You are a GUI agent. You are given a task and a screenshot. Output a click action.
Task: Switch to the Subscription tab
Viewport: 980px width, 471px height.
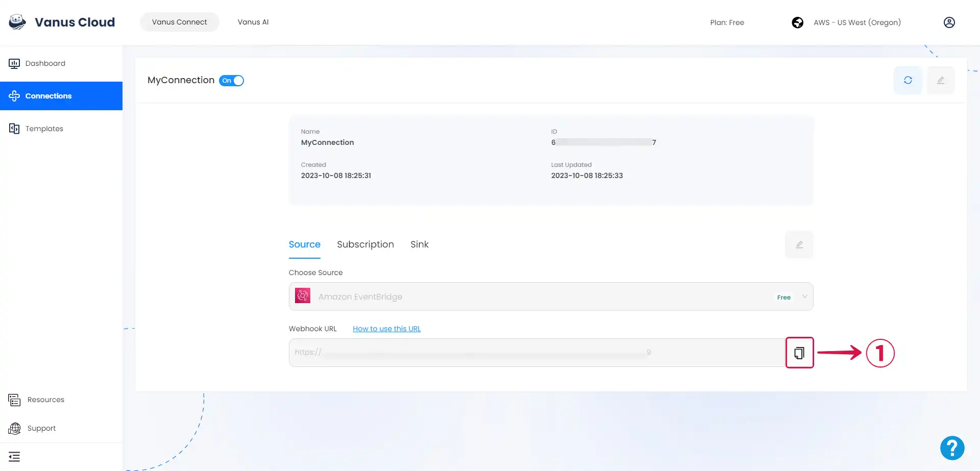pos(365,244)
